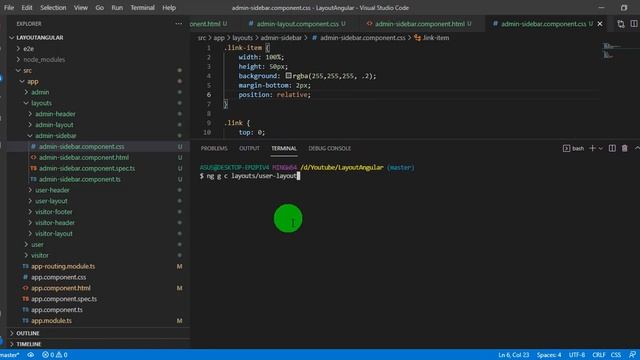
Task: Switch to the admin-layout.component.css tab
Action: 297,24
